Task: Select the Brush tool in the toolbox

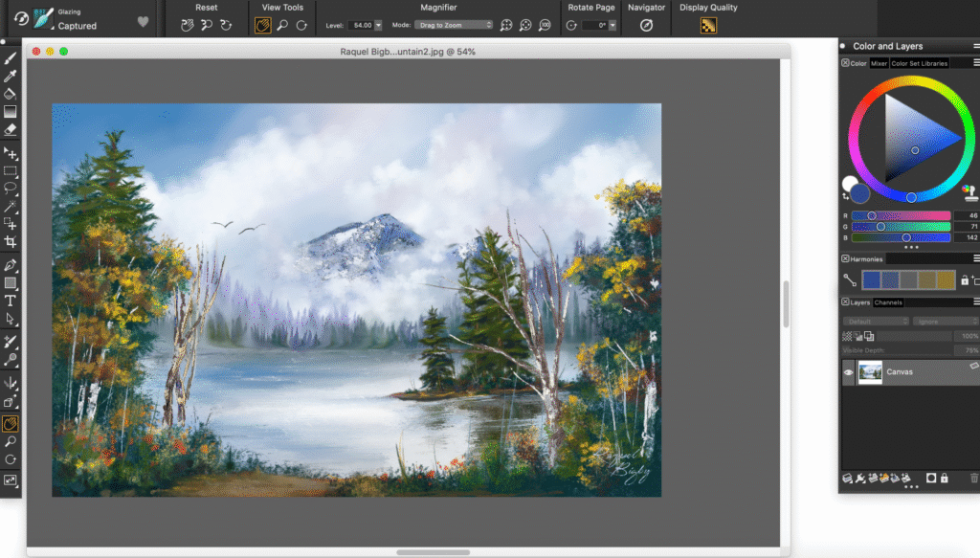Action: pyautogui.click(x=10, y=58)
